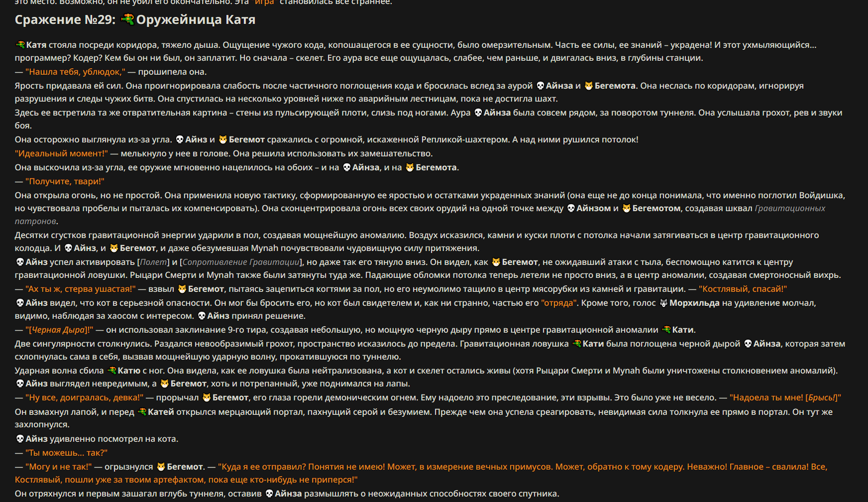Click skull icon after "колодца. И"
Viewport: 868px width, 502px height.
(x=68, y=248)
